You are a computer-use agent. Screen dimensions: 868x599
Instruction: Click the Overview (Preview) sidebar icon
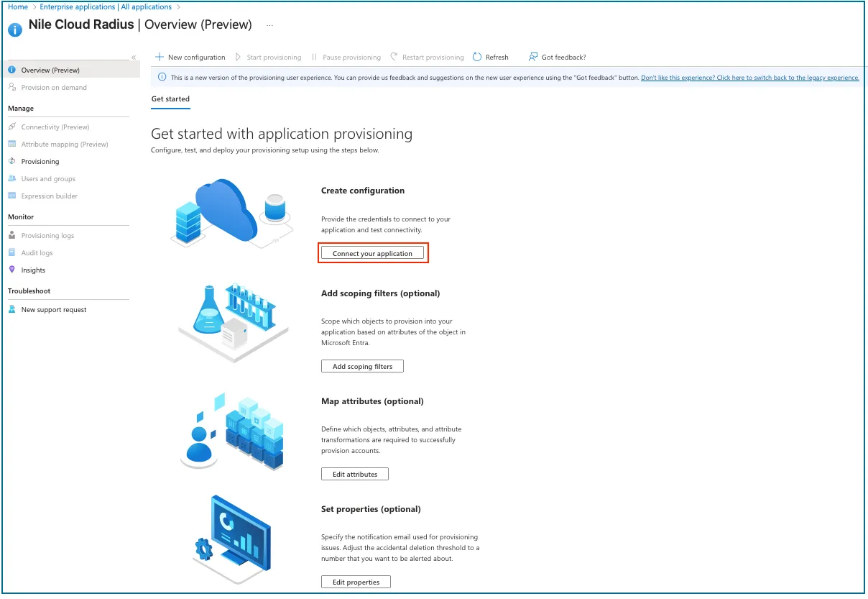(12, 70)
